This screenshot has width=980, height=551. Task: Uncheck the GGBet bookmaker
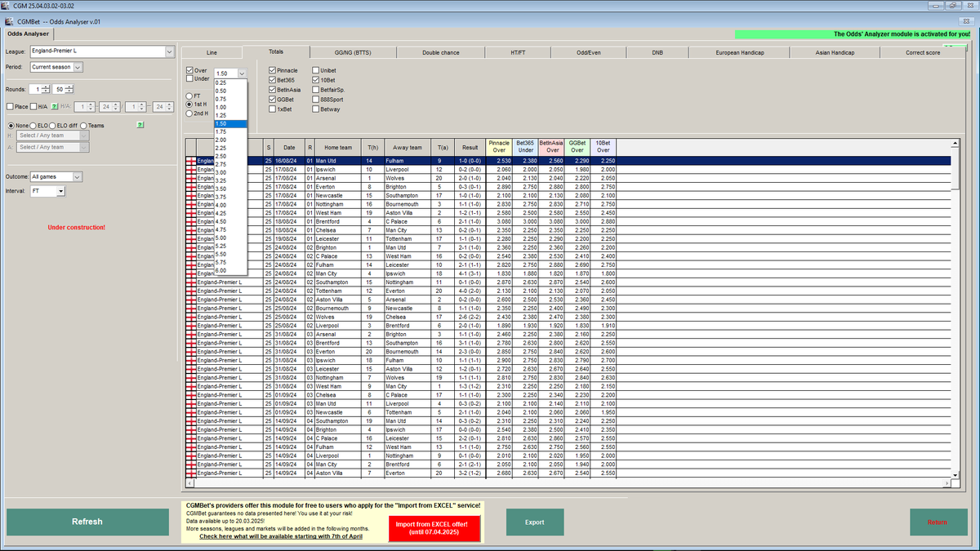tap(273, 99)
